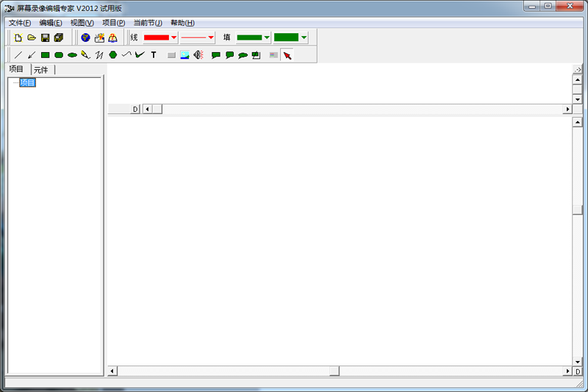
Task: Select the 项目 tree root node
Action: tap(27, 83)
